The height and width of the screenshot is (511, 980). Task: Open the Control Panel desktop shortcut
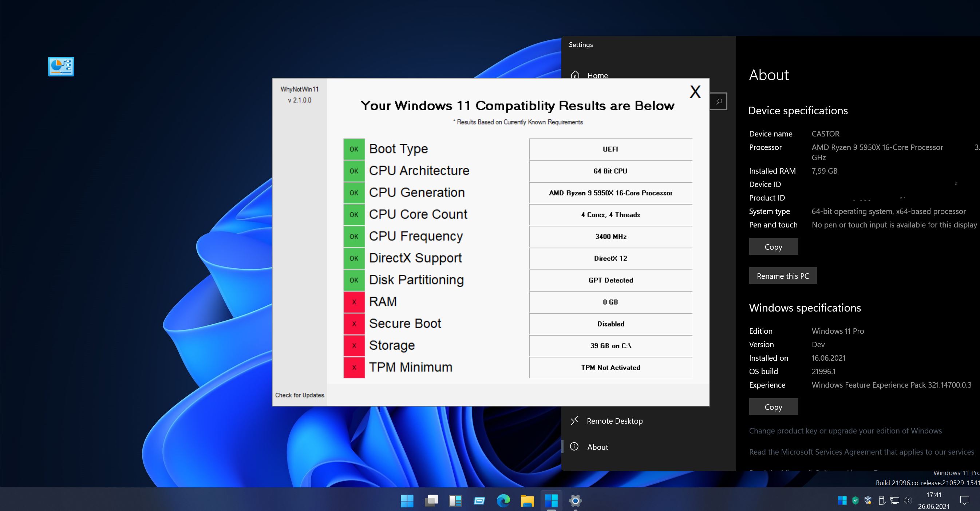61,67
